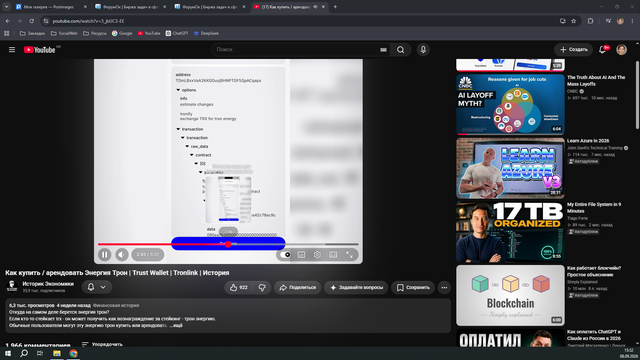Screen dimensions: 640x360
Task: Open the Chrome apps grid in bookmarks bar
Action: (7, 33)
